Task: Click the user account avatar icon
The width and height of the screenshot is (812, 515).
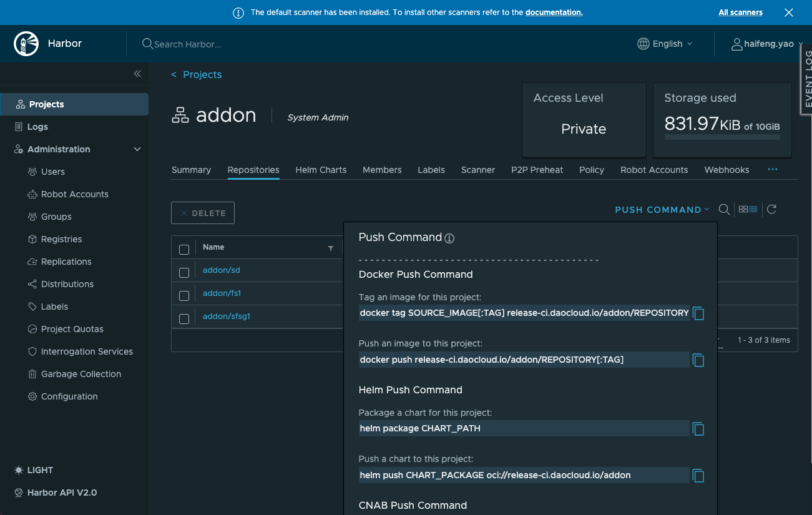Action: (737, 44)
